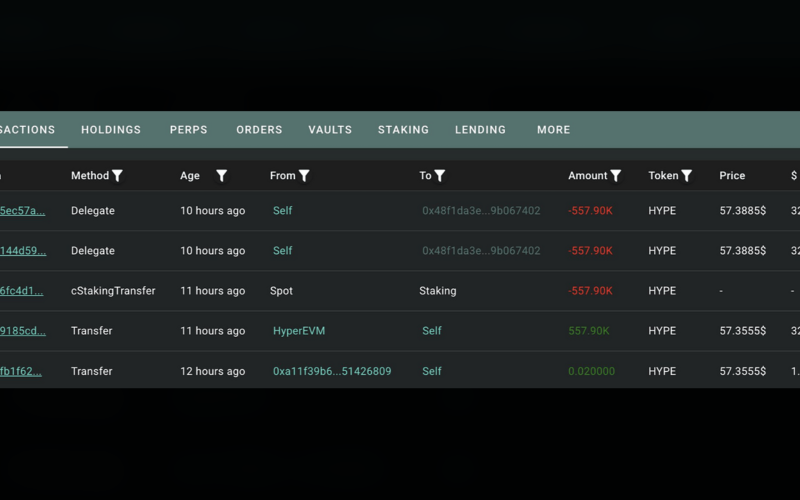Switch to the Lending tab
800x500 pixels.
(x=481, y=130)
